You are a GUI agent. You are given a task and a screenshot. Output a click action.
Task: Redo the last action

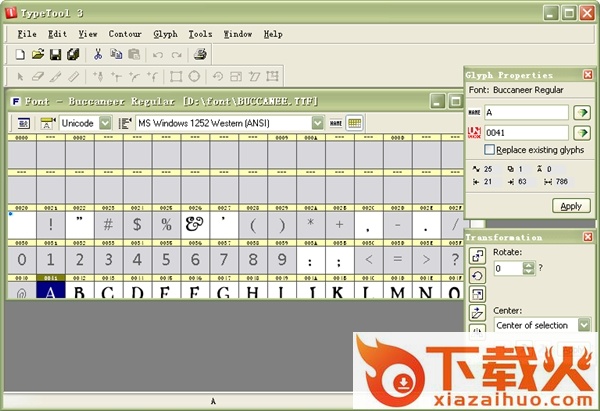176,55
